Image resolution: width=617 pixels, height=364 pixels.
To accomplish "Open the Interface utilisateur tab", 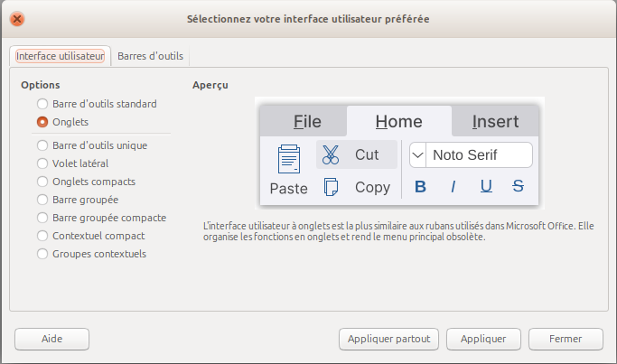I will [61, 56].
